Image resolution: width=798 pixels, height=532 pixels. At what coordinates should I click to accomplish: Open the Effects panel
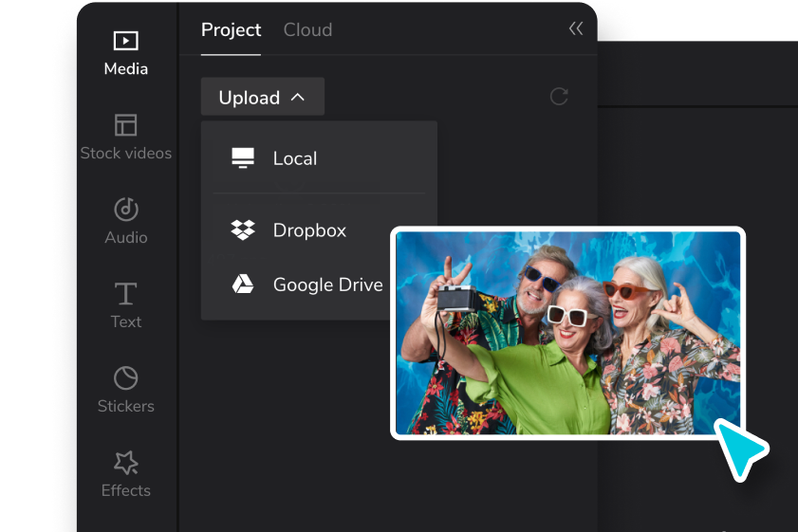[125, 474]
